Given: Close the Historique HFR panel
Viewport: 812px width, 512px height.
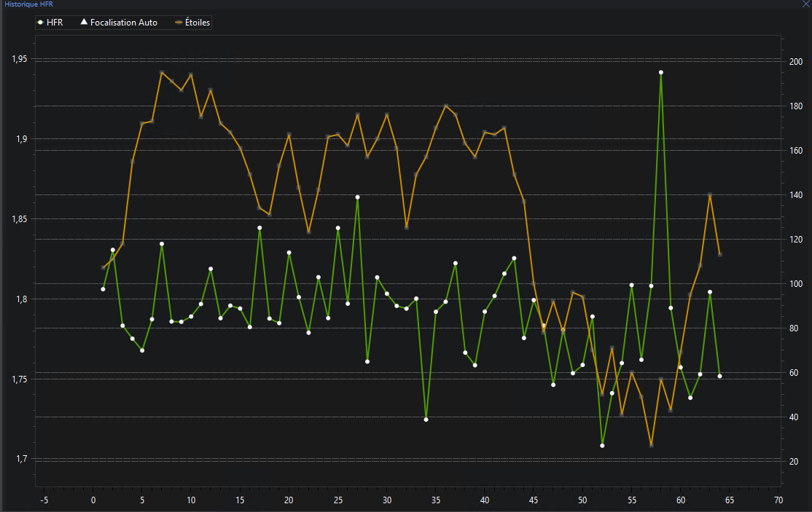Looking at the screenshot, I should click(805, 4).
